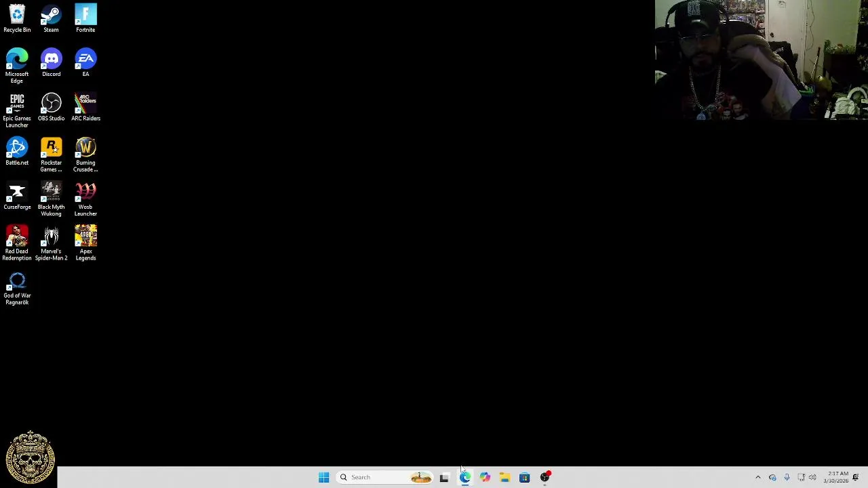Open the clock and calendar flyout
This screenshot has width=868, height=488.
(835, 477)
